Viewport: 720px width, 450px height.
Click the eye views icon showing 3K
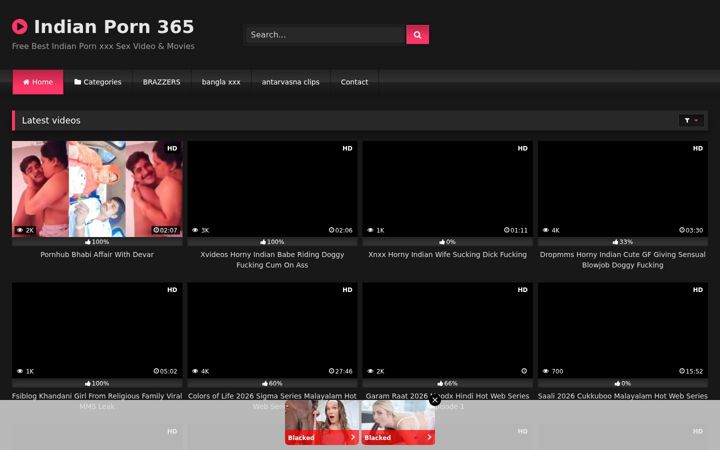pyautogui.click(x=195, y=230)
